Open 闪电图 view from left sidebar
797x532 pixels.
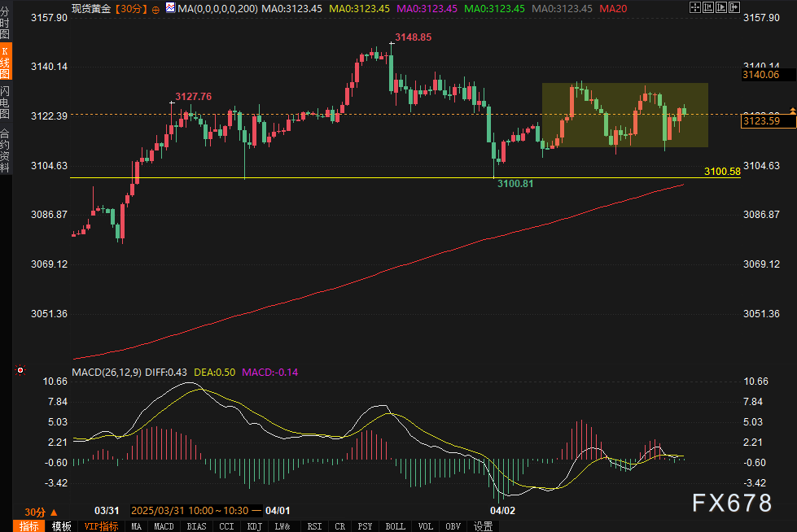6,102
